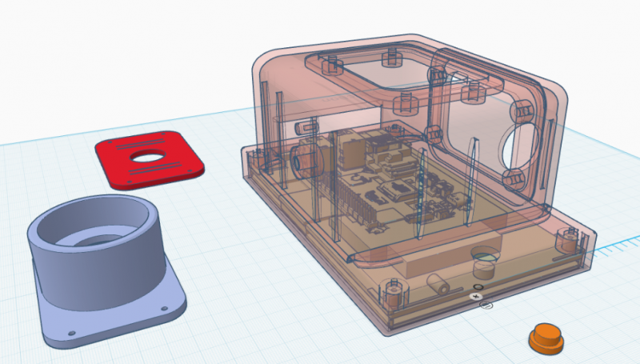The width and height of the screenshot is (640, 364).
Task: Click the white cross-head screw on base edge
Action: click(x=475, y=296)
